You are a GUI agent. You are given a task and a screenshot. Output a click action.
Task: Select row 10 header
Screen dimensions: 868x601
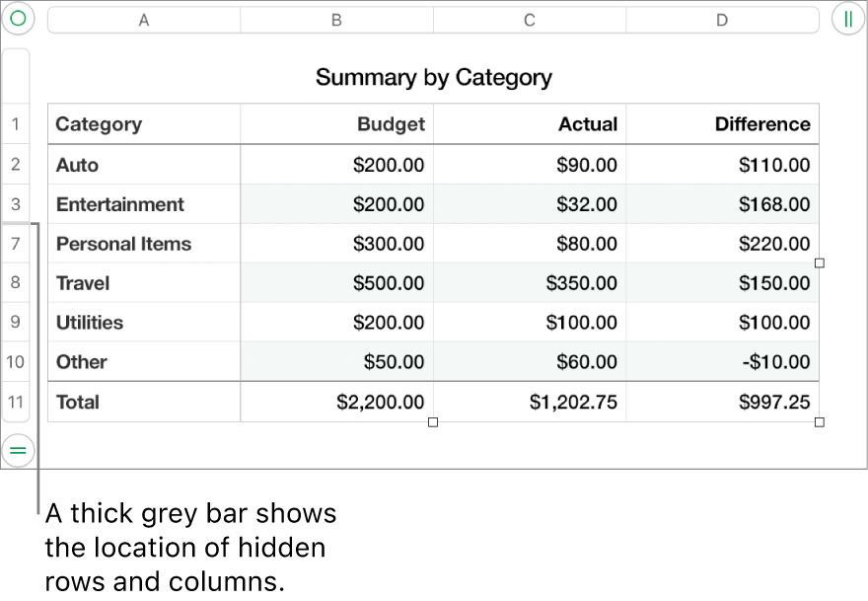point(16,362)
